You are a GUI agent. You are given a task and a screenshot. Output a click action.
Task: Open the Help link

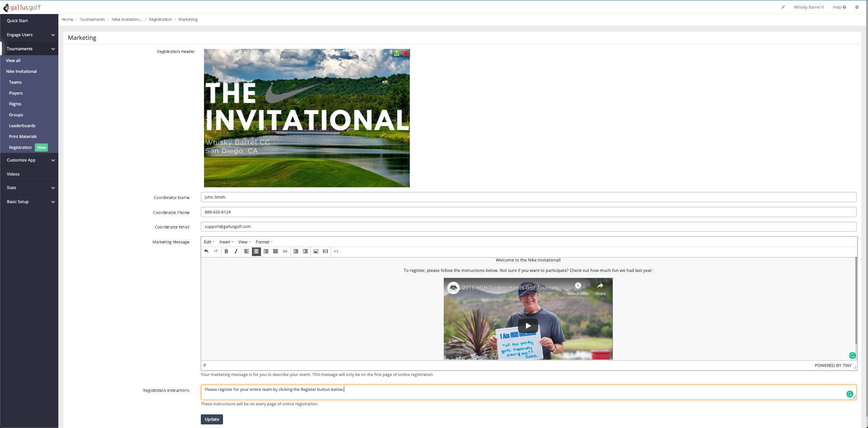tap(839, 7)
